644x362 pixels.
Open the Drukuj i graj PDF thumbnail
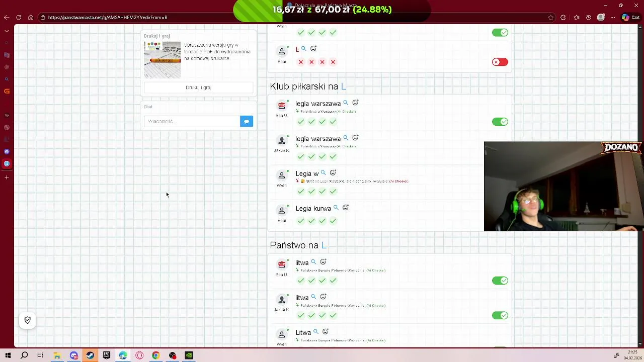(162, 60)
